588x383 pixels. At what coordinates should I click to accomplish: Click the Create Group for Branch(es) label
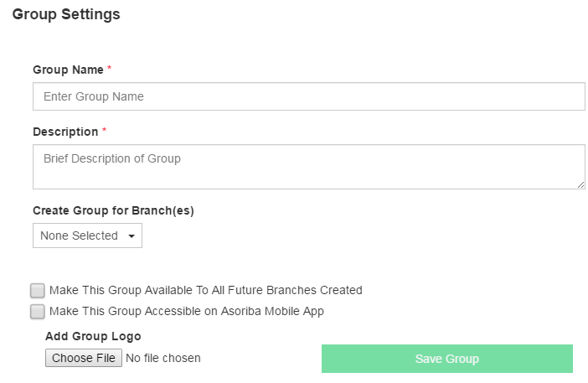click(x=113, y=211)
